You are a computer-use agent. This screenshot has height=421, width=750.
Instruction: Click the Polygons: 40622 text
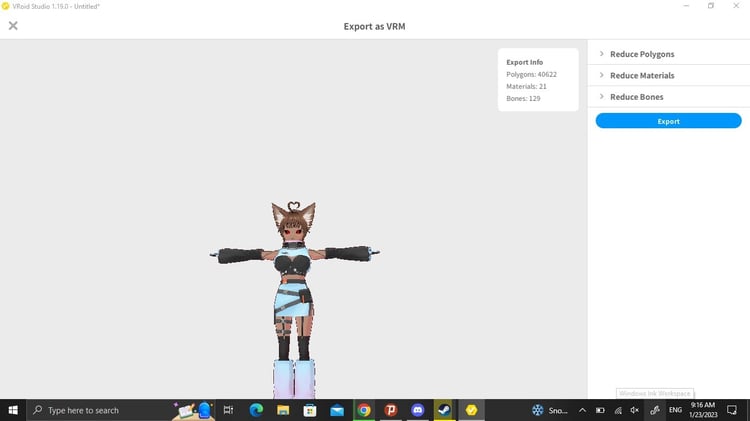point(531,74)
